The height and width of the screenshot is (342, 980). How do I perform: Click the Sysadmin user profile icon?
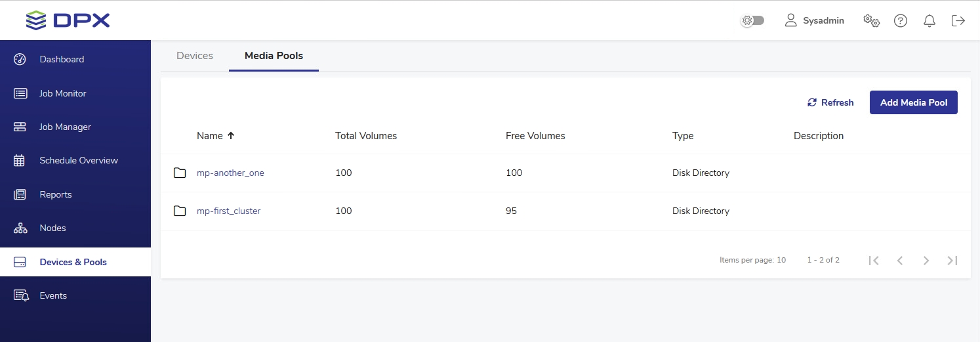[x=791, y=20]
